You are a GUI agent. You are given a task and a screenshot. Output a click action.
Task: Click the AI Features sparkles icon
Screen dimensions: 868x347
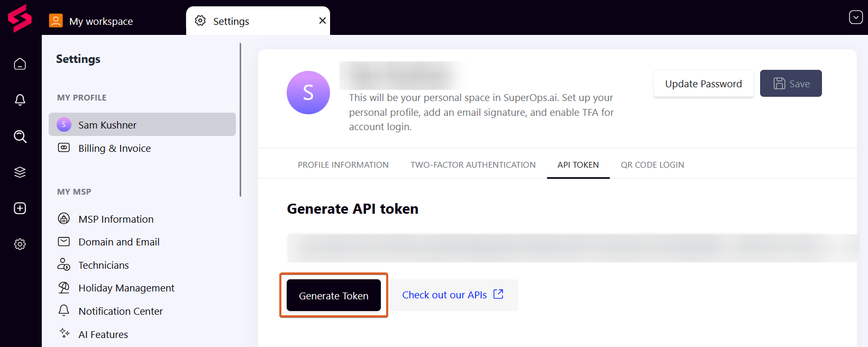[x=64, y=333]
